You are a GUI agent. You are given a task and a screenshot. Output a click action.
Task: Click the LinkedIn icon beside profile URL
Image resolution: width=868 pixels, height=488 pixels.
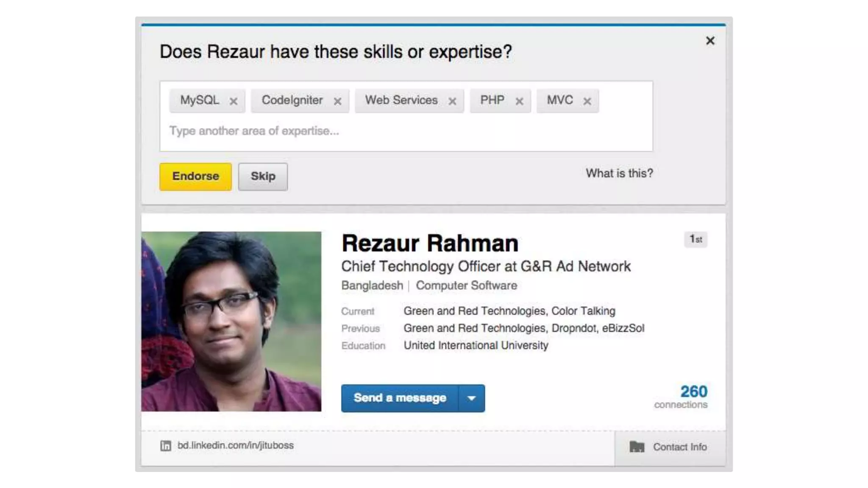point(166,446)
